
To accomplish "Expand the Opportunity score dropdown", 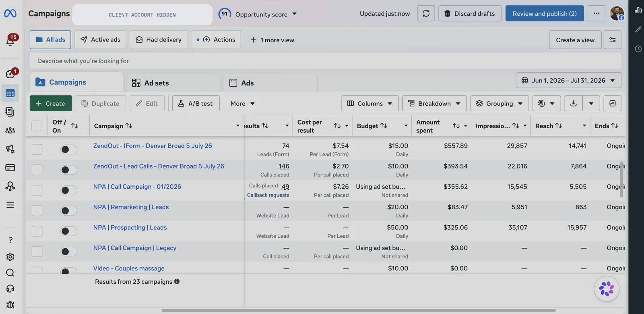I will (x=295, y=14).
